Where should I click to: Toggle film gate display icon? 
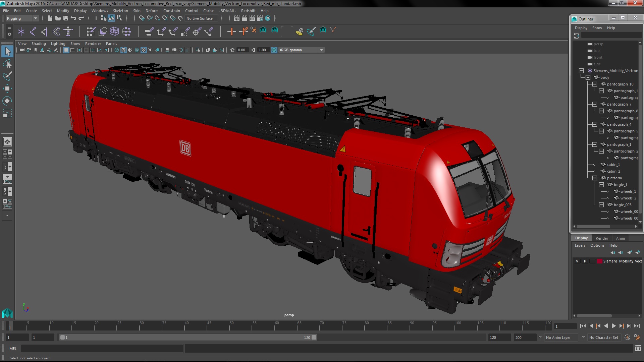pyautogui.click(x=73, y=50)
